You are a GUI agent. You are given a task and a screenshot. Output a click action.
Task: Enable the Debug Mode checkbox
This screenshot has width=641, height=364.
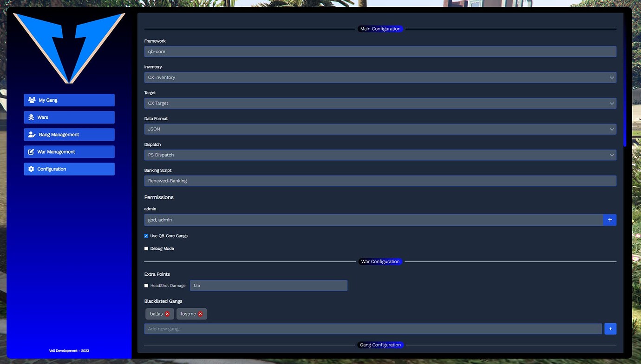tap(146, 249)
